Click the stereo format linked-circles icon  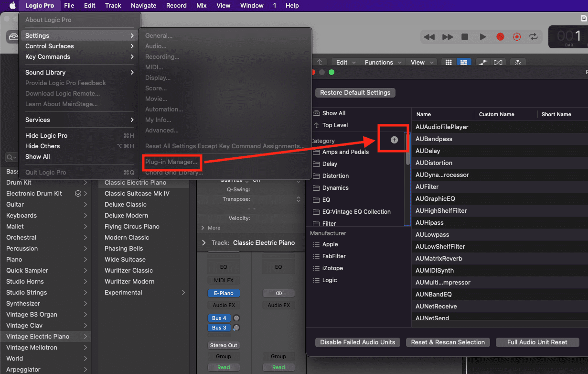click(x=278, y=293)
